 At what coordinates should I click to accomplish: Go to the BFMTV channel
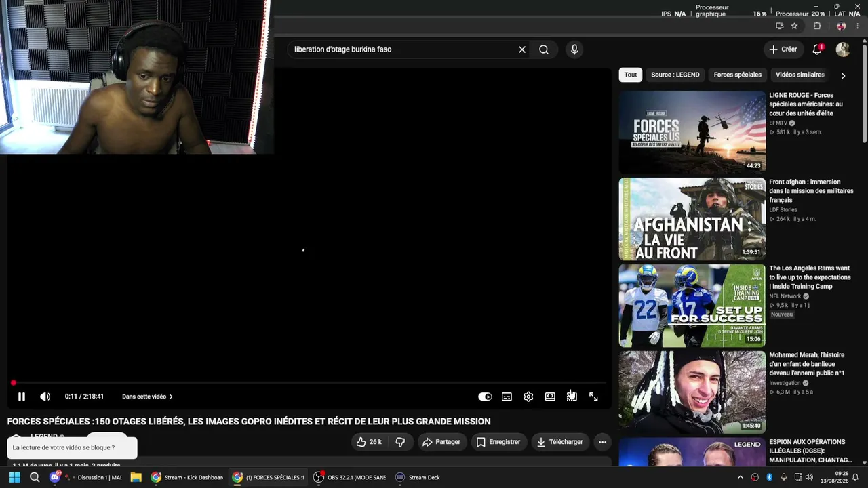[x=778, y=123]
